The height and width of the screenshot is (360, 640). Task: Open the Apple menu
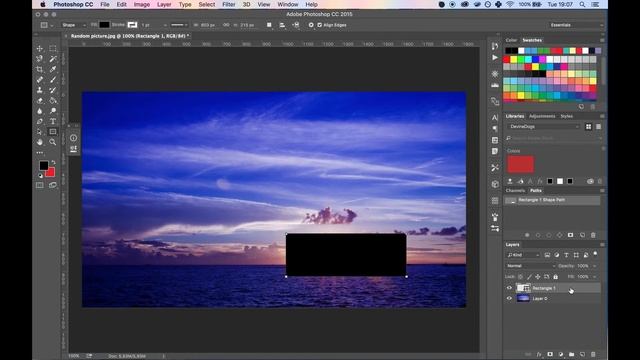click(43, 4)
